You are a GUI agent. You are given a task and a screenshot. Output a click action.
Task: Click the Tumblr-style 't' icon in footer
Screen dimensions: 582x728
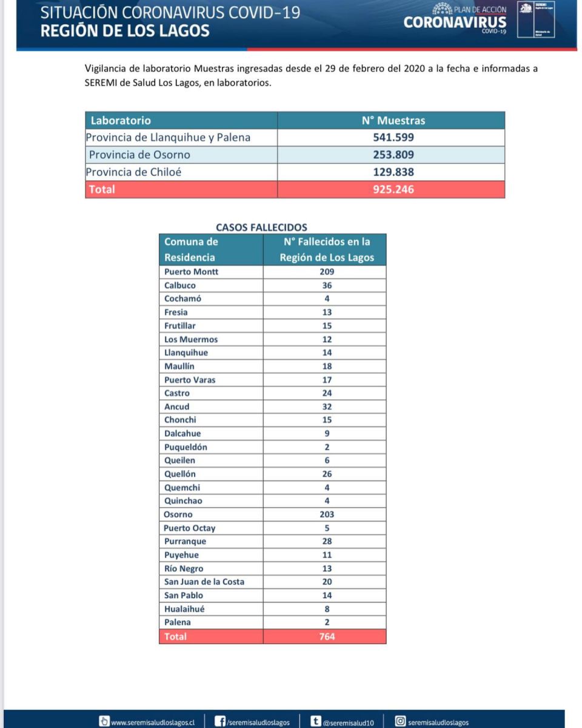315,721
